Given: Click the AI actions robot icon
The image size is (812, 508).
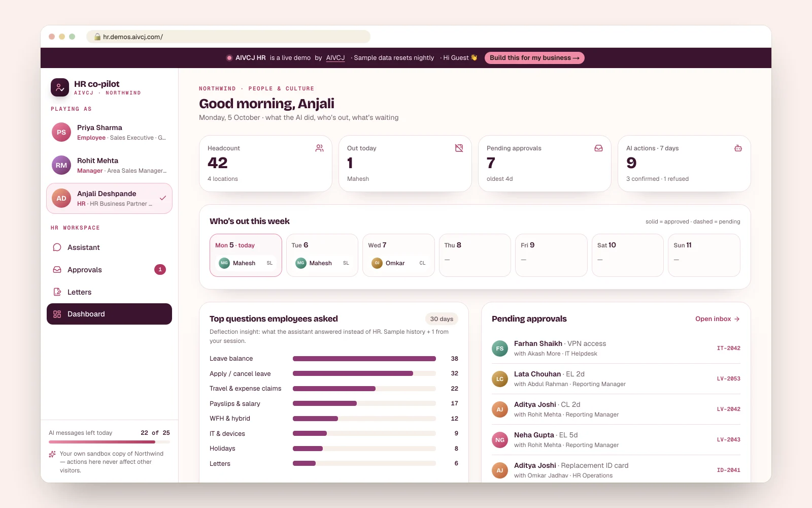Looking at the screenshot, I should [738, 148].
